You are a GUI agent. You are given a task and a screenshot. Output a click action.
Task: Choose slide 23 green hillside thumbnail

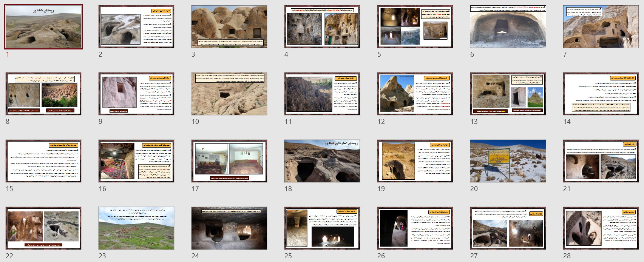tap(136, 228)
